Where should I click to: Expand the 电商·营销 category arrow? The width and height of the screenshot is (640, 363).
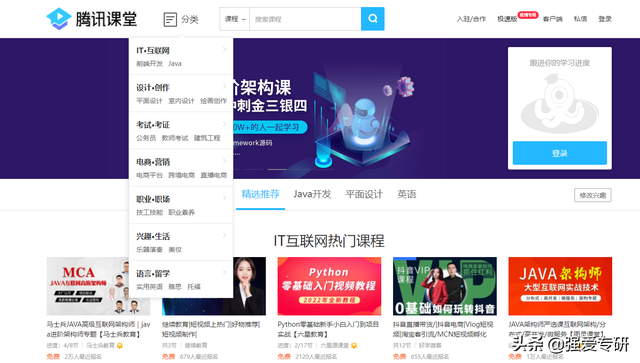coord(224,161)
